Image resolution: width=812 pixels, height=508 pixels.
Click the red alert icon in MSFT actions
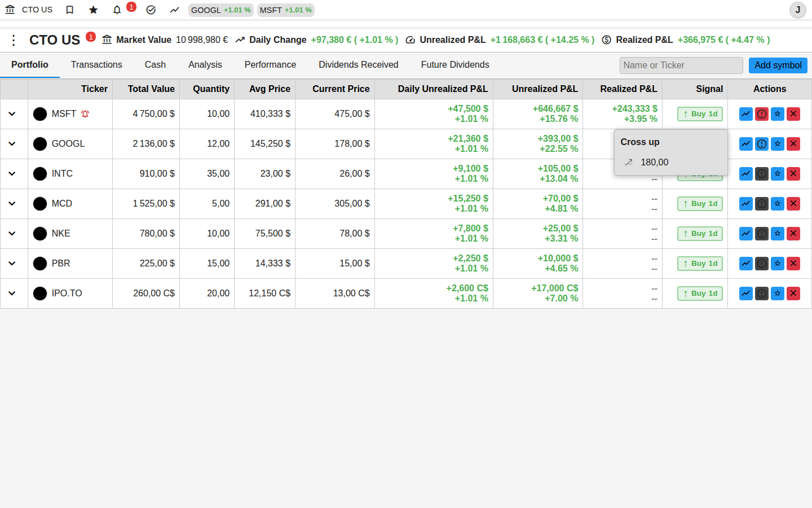click(762, 114)
